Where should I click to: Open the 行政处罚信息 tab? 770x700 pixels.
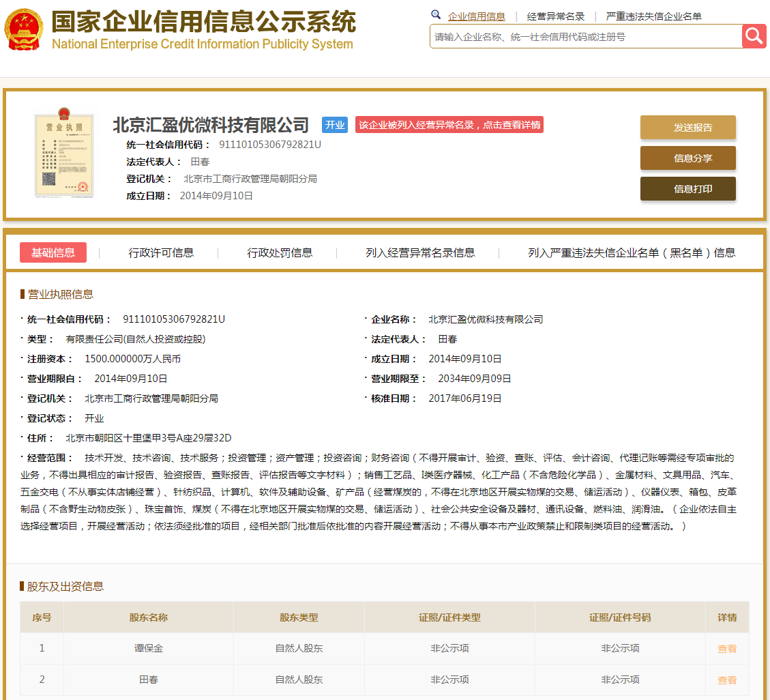pyautogui.click(x=280, y=252)
